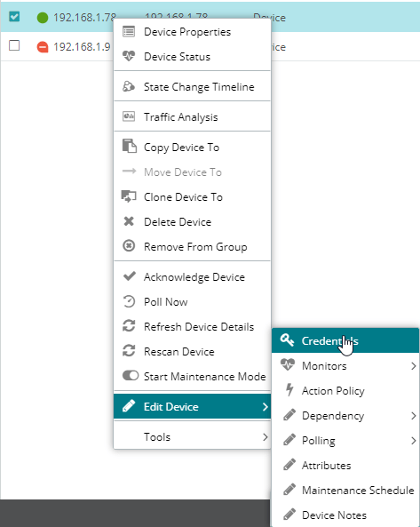Expand the Monitors submenu arrow
Screen dimensions: 420x527
pyautogui.click(x=413, y=366)
